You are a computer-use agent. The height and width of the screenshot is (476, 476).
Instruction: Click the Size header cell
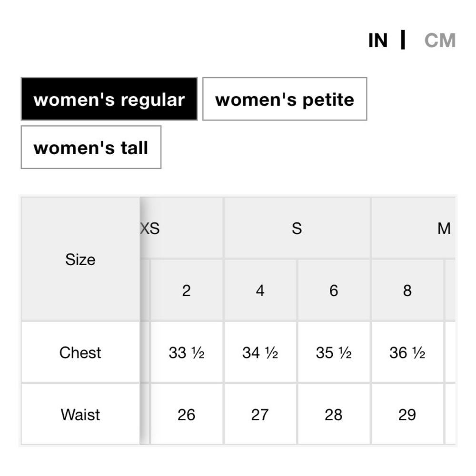pos(80,259)
